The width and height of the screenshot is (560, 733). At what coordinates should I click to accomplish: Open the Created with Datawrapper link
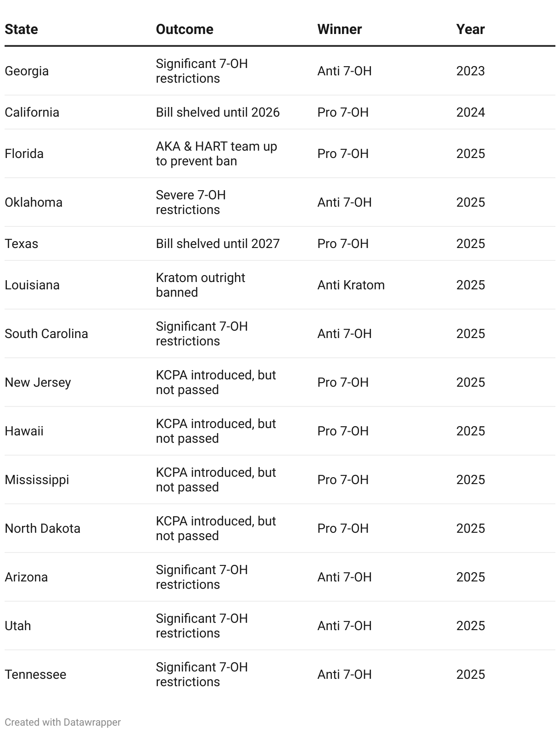pos(63,722)
